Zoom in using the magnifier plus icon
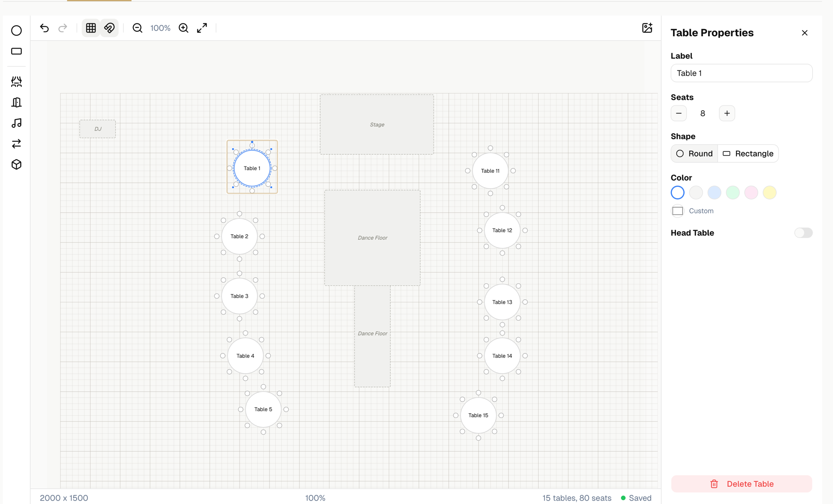The height and width of the screenshot is (504, 833). pos(183,28)
